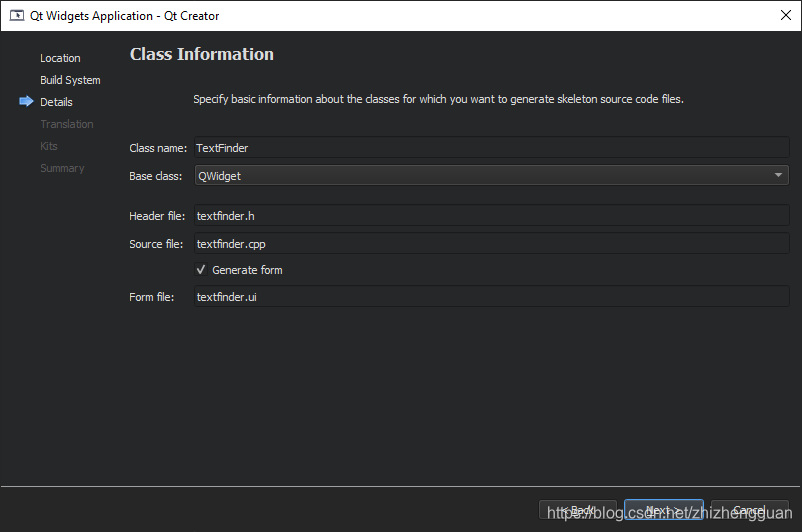Viewport: 802px width, 532px height.
Task: Close the Qt Widgets Application dialog
Action: [786, 15]
